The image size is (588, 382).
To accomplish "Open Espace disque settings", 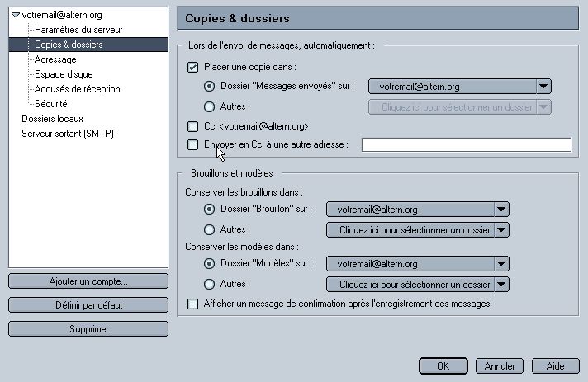I will click(x=64, y=74).
